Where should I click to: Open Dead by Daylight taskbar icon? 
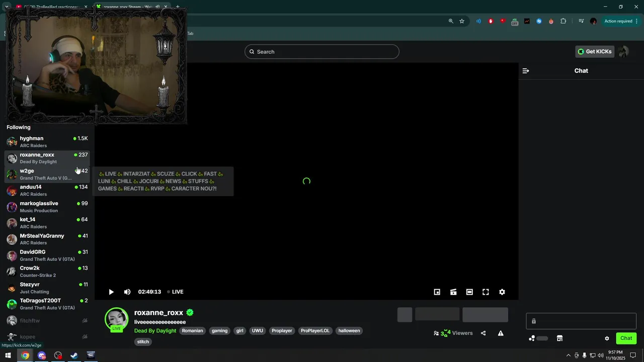pyautogui.click(x=91, y=355)
